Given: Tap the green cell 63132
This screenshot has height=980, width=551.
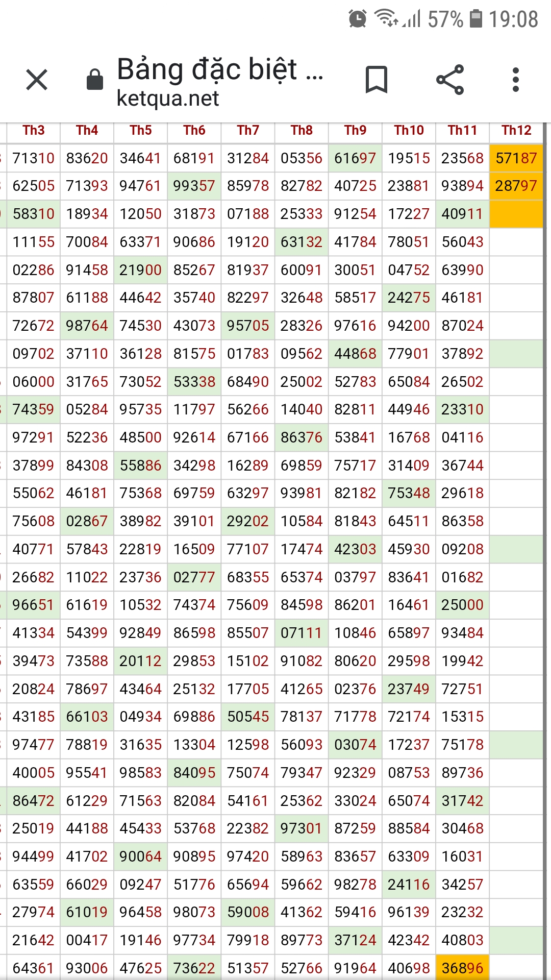Looking at the screenshot, I should 302,242.
